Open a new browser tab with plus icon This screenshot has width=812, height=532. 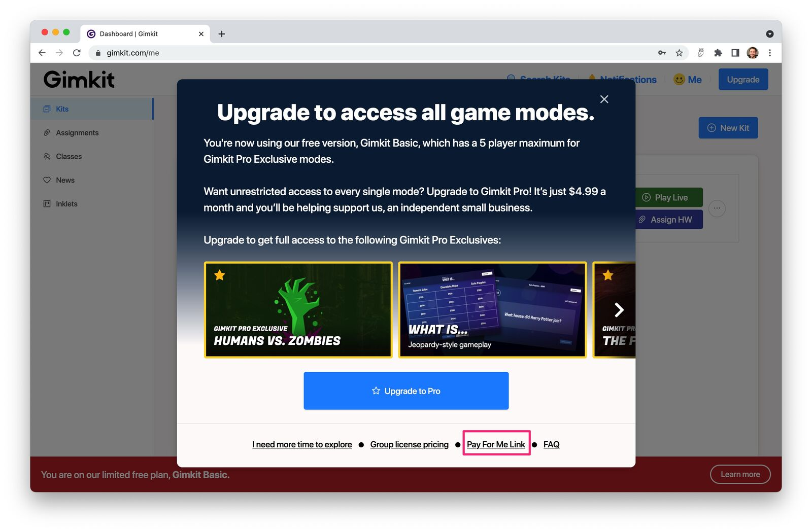[222, 34]
